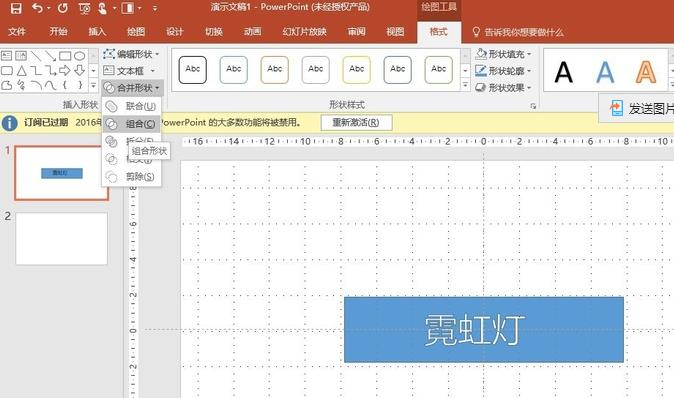The height and width of the screenshot is (398, 674).
Task: Expand the shapes gallery more arrow
Action: 93,85
